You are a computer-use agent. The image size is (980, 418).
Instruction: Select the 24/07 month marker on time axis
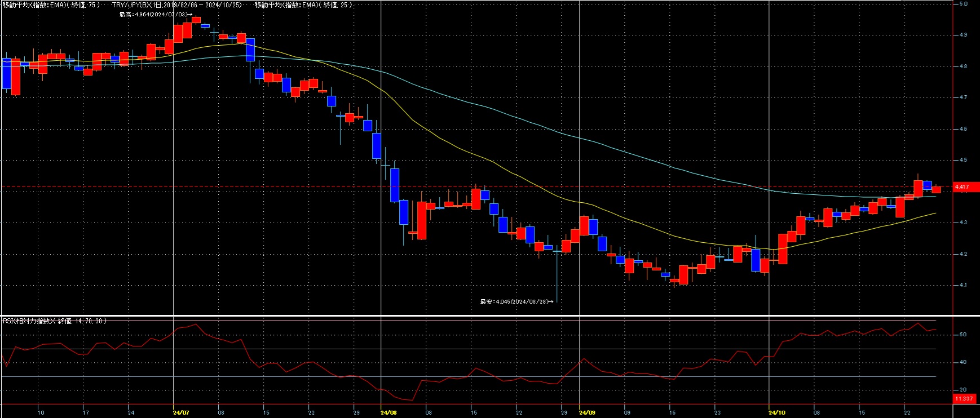tap(181, 413)
